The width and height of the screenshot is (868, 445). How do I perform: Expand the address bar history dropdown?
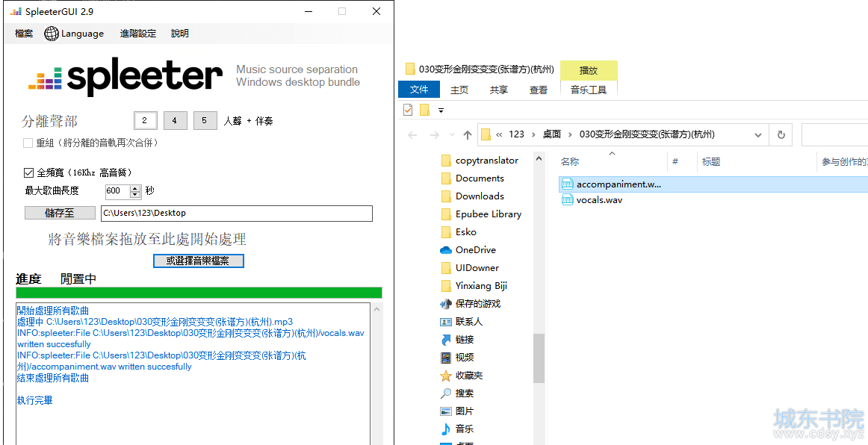pyautogui.click(x=758, y=134)
